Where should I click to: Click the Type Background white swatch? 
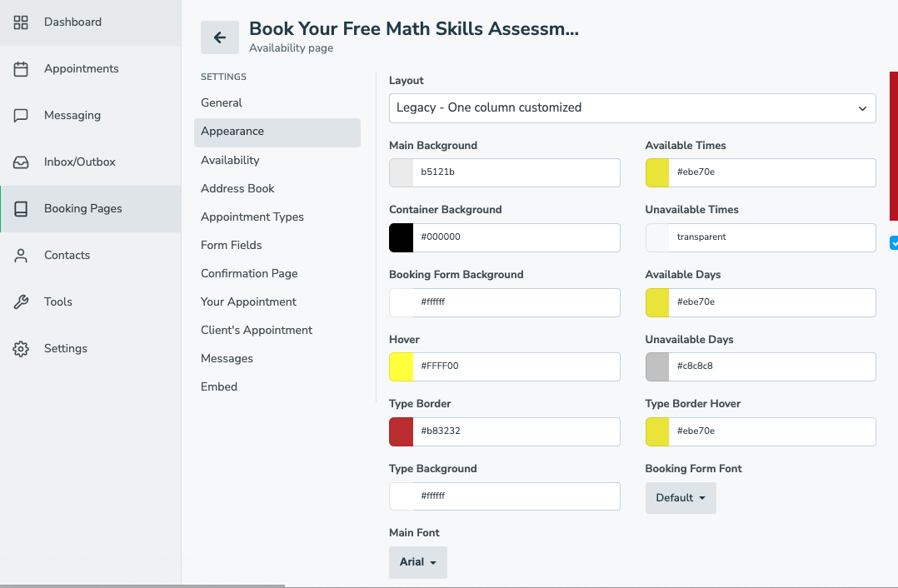[x=402, y=496]
